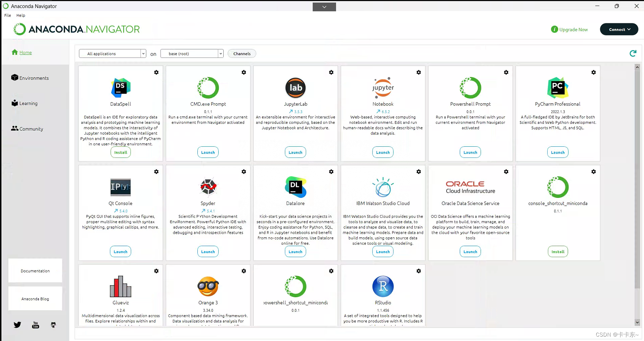
Task: Go to the Home tab
Action: [22, 52]
